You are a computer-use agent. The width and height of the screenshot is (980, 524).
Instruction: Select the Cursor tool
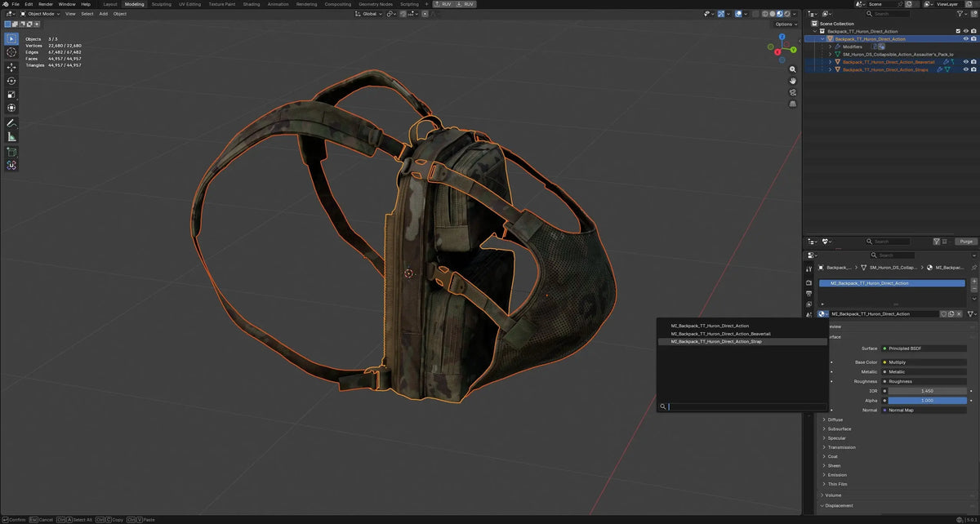click(x=11, y=52)
